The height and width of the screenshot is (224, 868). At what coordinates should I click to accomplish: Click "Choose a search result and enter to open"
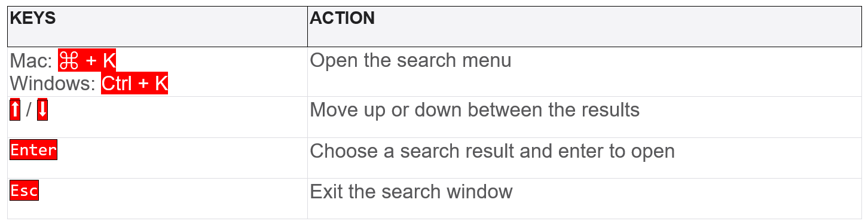click(x=492, y=151)
